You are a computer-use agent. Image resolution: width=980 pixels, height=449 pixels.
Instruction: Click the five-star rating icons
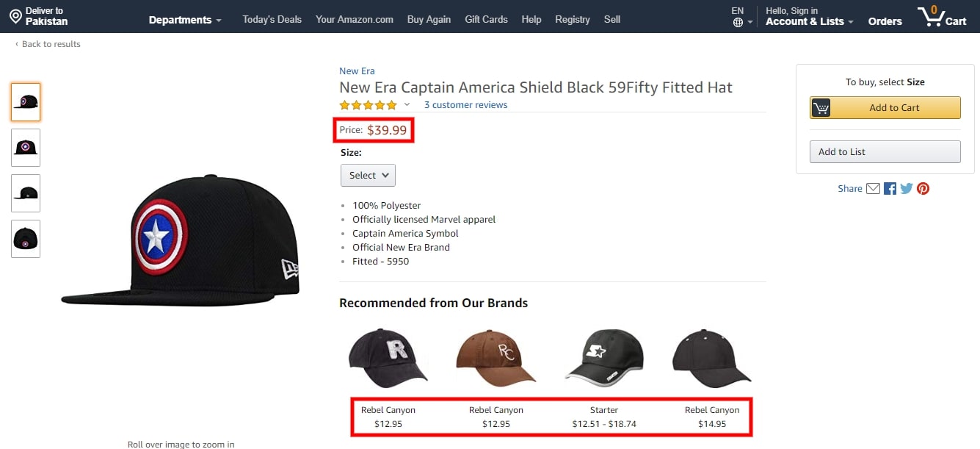[x=368, y=105]
